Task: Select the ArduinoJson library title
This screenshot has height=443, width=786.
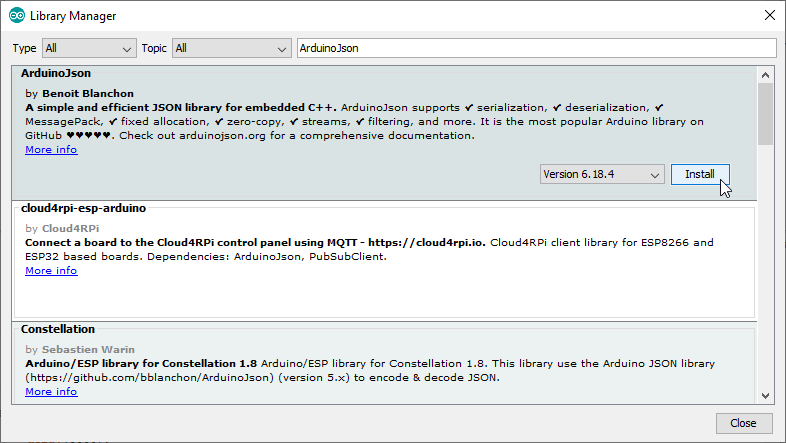Action: click(56, 73)
